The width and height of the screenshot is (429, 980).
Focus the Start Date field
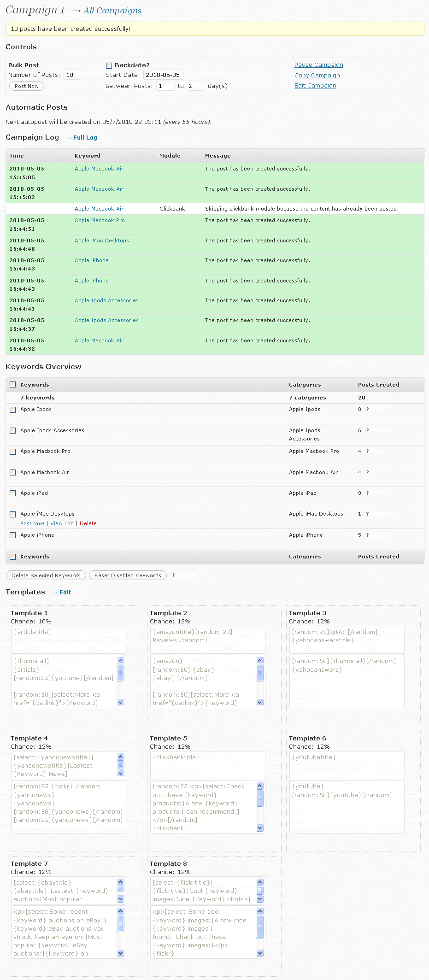tap(164, 75)
